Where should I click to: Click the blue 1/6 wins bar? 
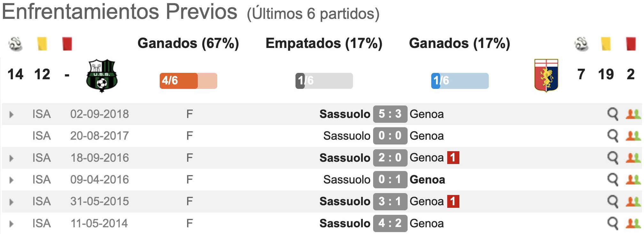[460, 81]
